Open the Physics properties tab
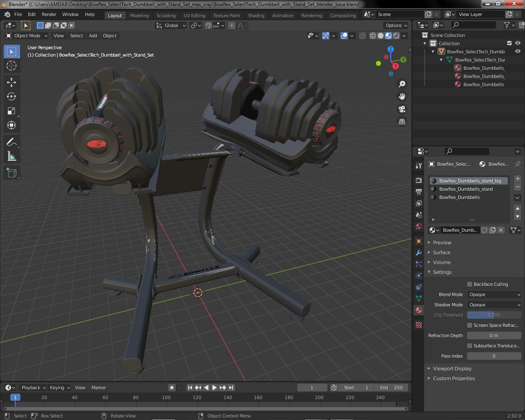 click(x=419, y=276)
